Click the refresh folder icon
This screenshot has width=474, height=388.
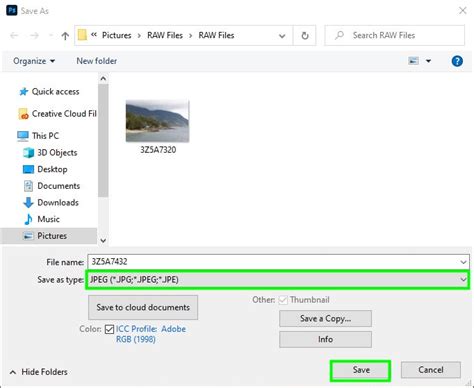click(x=305, y=36)
